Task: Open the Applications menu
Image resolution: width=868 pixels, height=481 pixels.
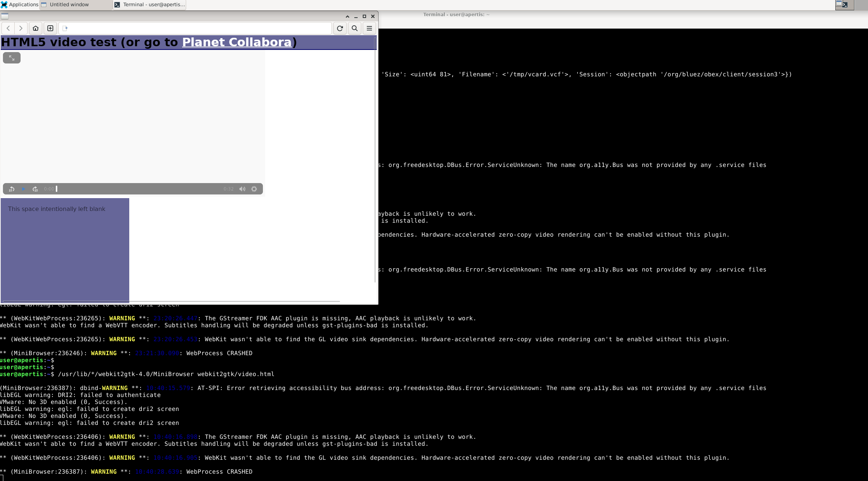Action: click(20, 4)
